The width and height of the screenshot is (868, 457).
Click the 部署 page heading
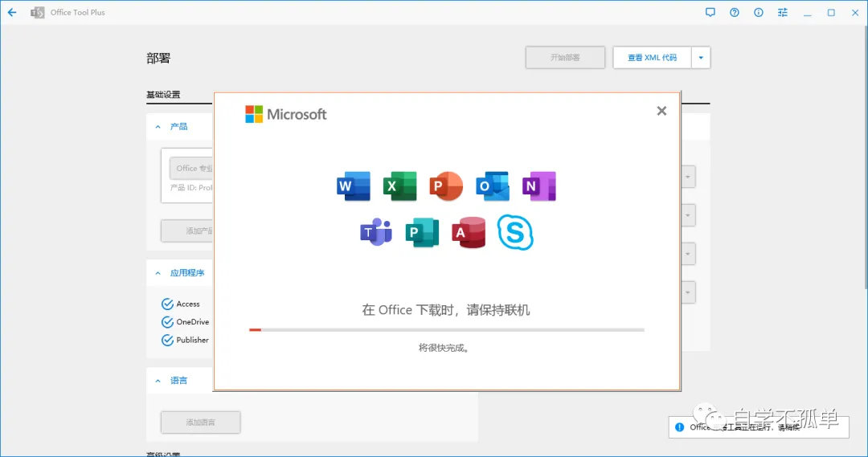tap(158, 58)
